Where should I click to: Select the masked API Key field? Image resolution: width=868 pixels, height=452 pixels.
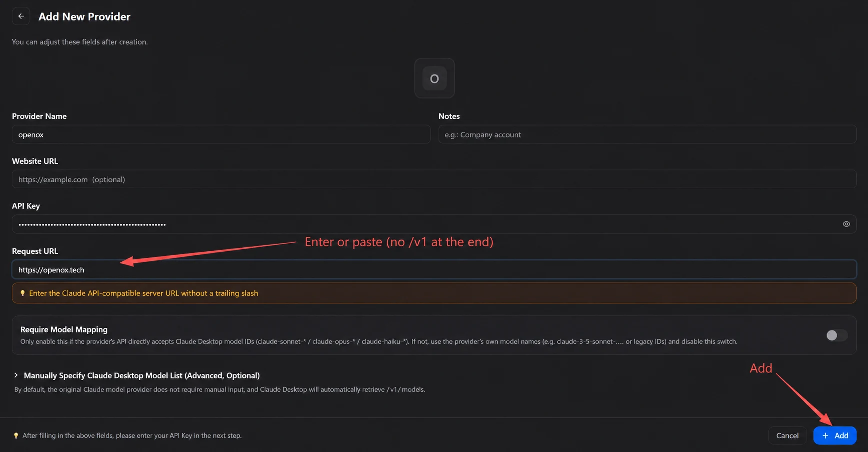434,224
